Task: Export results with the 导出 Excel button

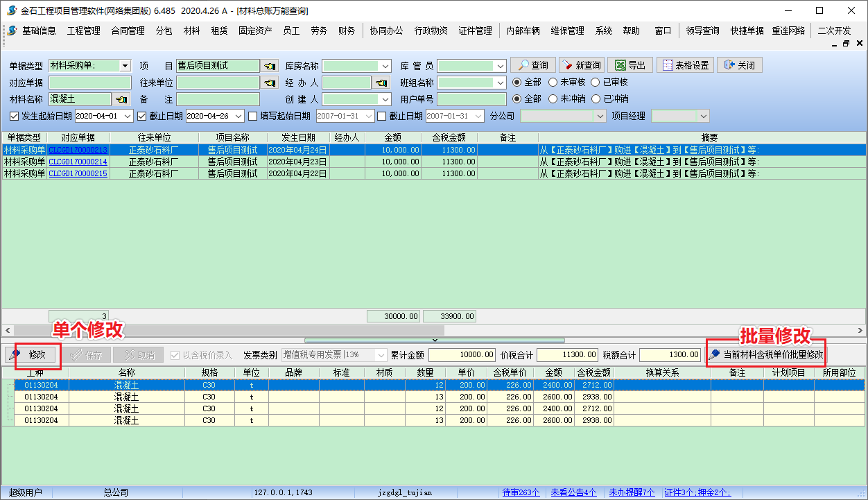Action: pos(630,65)
